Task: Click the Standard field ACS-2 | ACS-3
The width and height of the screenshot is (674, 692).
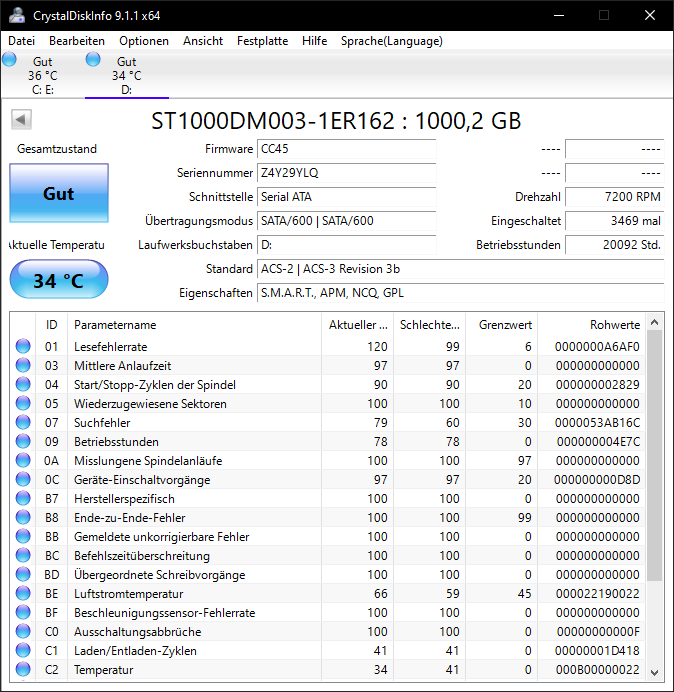Action: tap(460, 269)
